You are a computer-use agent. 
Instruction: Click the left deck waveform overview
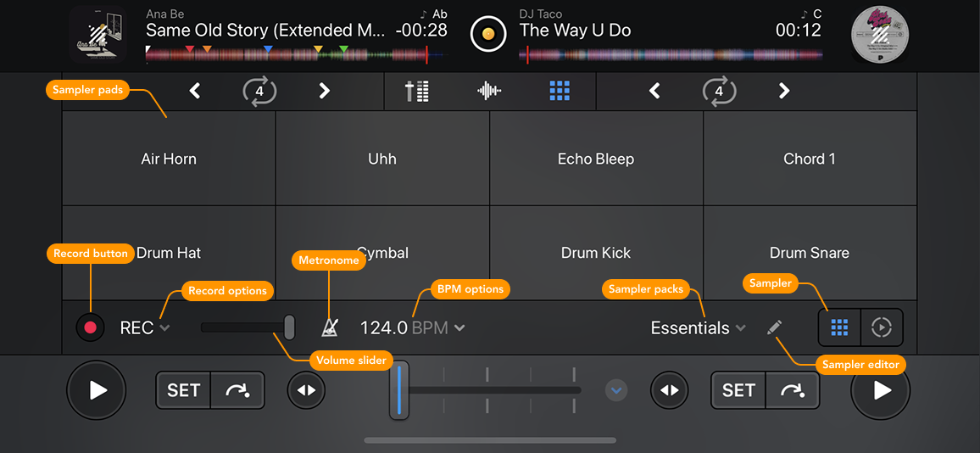point(298,54)
